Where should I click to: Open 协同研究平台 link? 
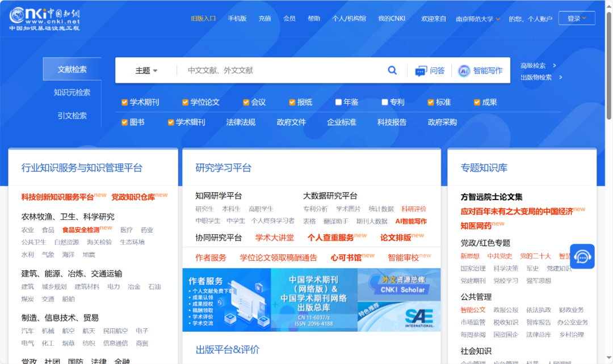[219, 238]
